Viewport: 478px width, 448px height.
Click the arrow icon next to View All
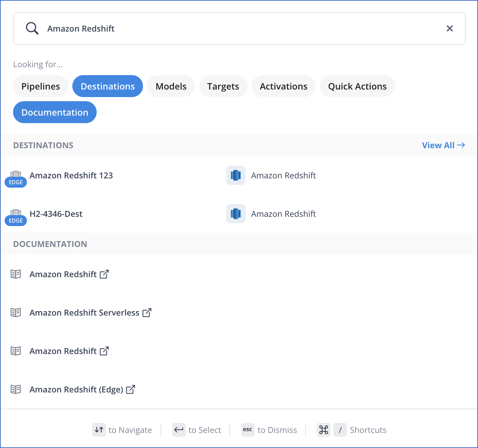tap(461, 145)
